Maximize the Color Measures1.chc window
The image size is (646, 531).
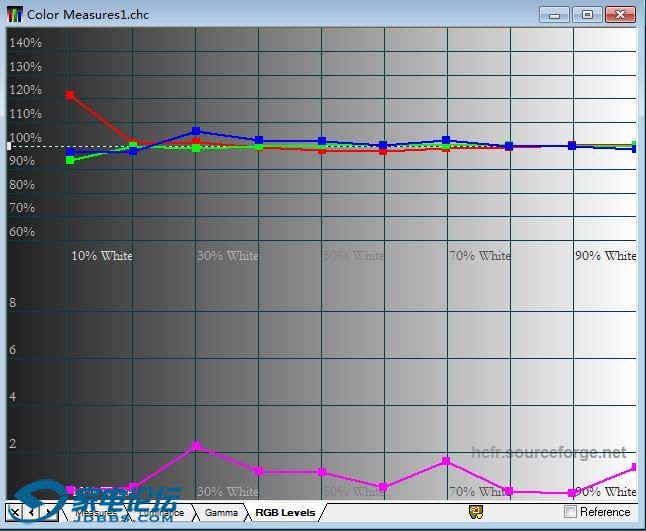587,15
